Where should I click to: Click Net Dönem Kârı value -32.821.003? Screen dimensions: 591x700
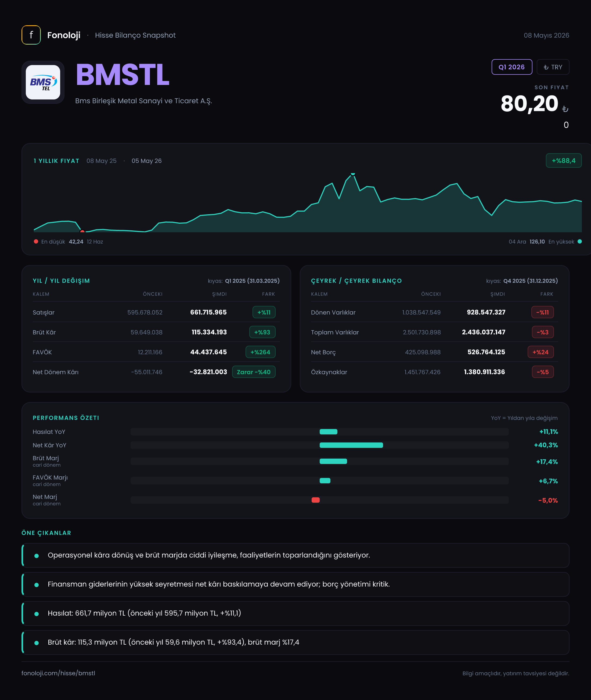208,372
